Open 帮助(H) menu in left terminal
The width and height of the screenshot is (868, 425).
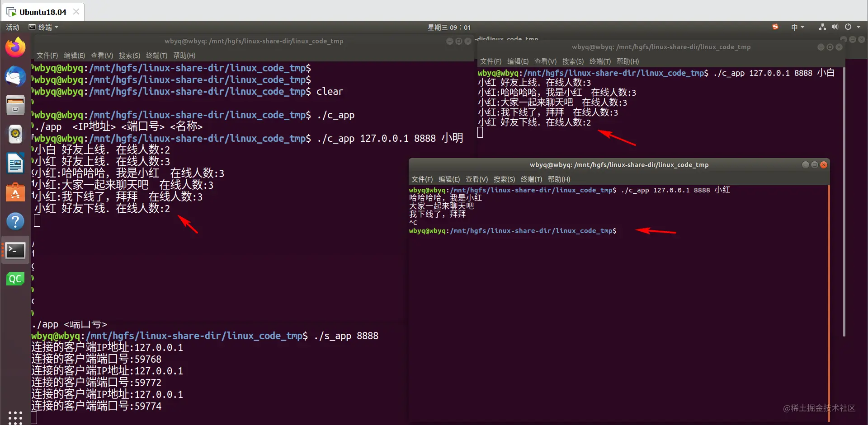click(x=184, y=55)
